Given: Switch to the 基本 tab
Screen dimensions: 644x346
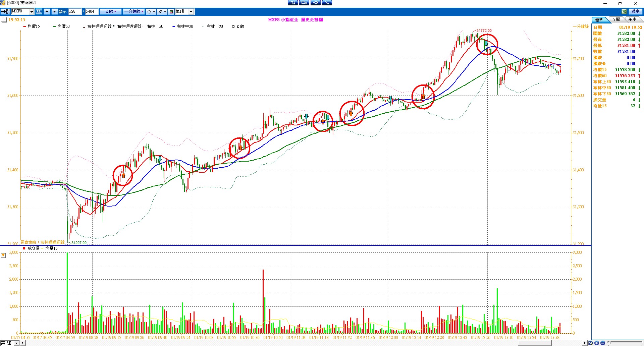Looking at the screenshot, I should (x=632, y=20).
